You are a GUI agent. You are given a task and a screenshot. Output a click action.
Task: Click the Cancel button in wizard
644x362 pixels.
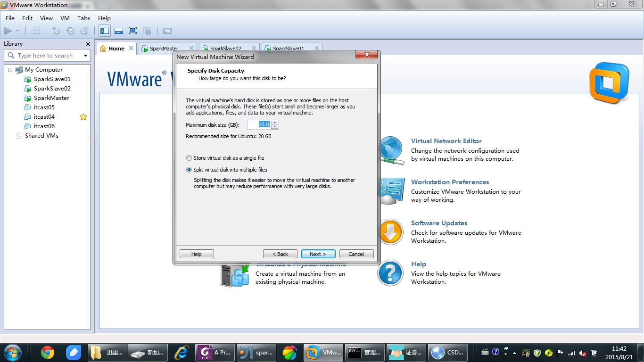pyautogui.click(x=356, y=254)
